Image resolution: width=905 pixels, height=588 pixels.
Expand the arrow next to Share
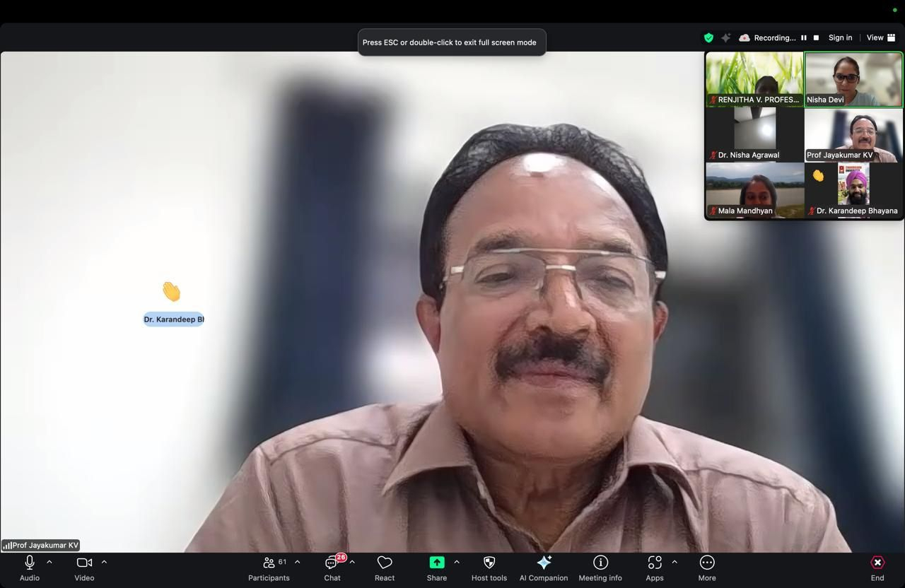457,562
